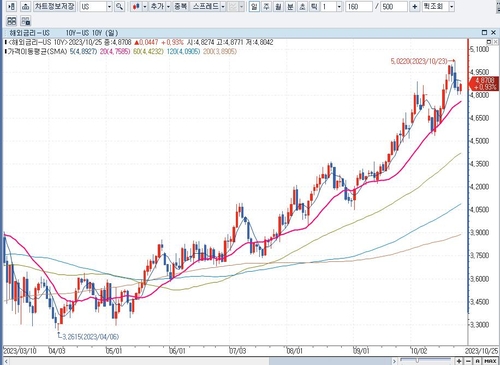Zoom in with the bottom plus button

(459, 361)
